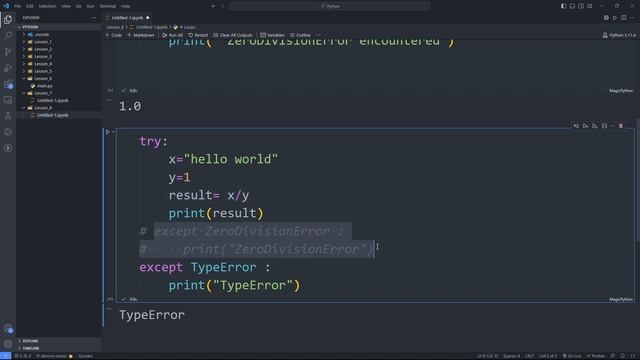The image size is (640, 360).
Task: Expand the Lesson_5 folder
Action: [42, 71]
